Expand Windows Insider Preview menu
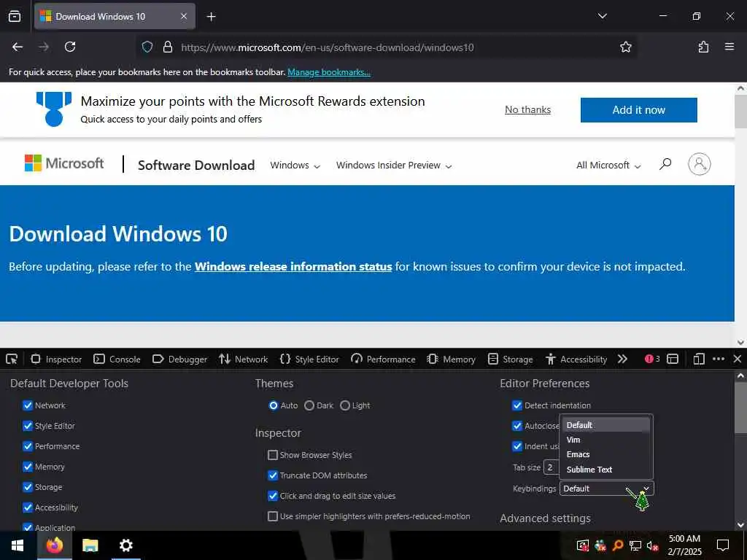This screenshot has width=747, height=560. click(394, 166)
